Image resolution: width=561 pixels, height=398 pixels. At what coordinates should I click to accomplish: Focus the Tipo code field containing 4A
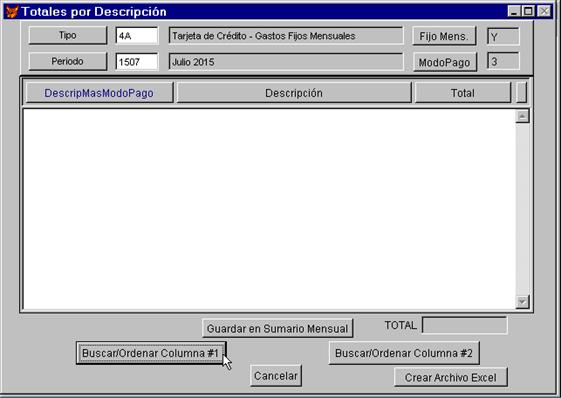click(x=137, y=36)
